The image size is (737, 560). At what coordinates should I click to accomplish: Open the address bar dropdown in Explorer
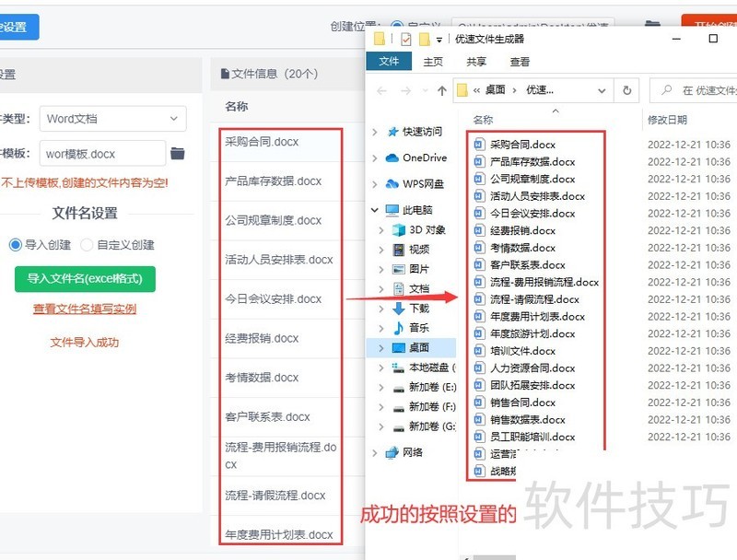pos(602,91)
